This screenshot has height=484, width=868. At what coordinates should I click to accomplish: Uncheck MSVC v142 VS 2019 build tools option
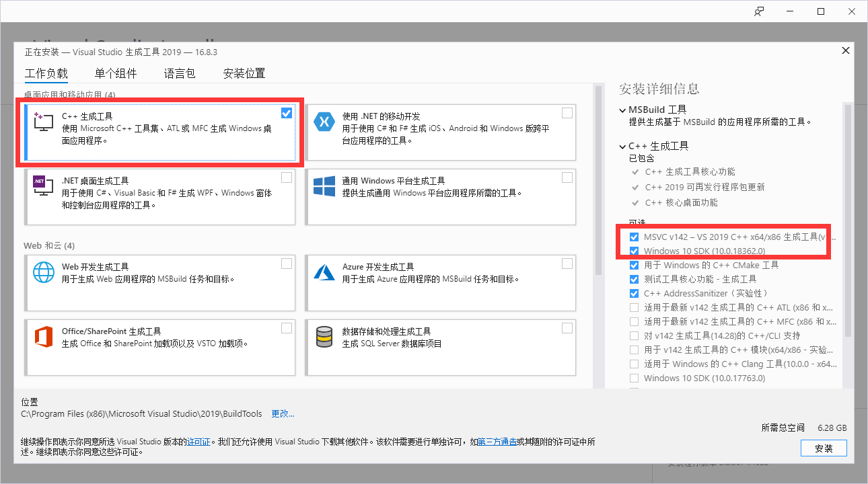coord(634,237)
